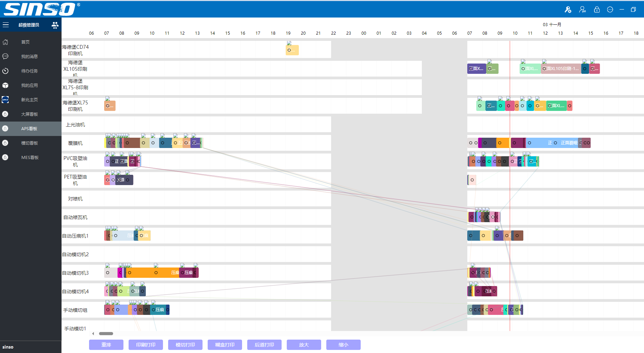Click the switch-user icon beside 超级管理员

(55, 25)
